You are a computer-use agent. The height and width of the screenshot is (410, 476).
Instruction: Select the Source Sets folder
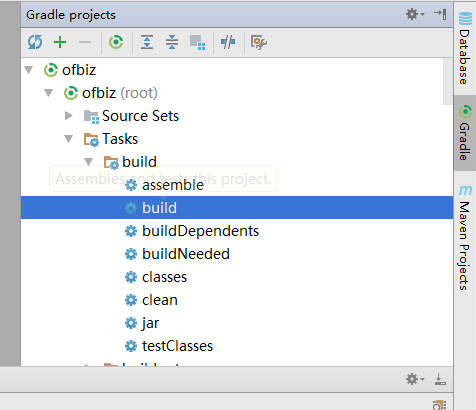pyautogui.click(x=140, y=116)
